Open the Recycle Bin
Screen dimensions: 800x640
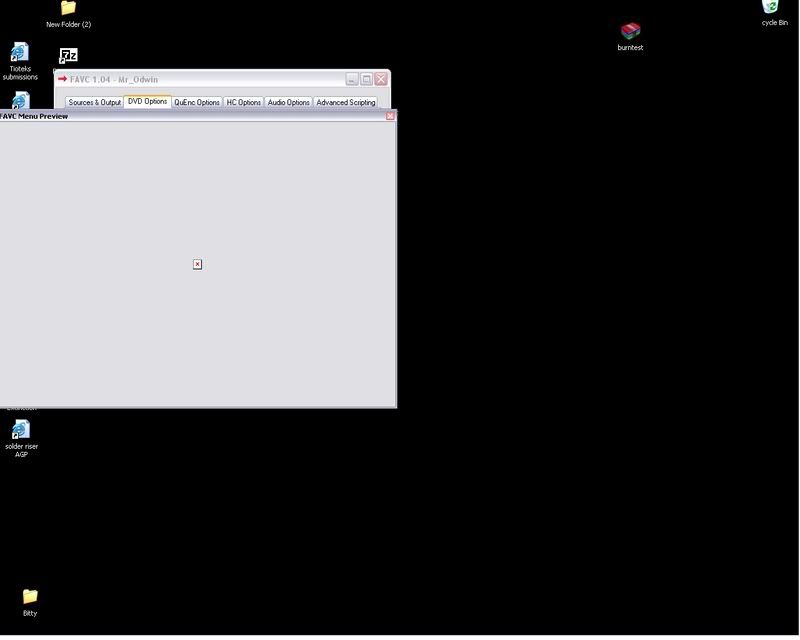pyautogui.click(x=770, y=9)
